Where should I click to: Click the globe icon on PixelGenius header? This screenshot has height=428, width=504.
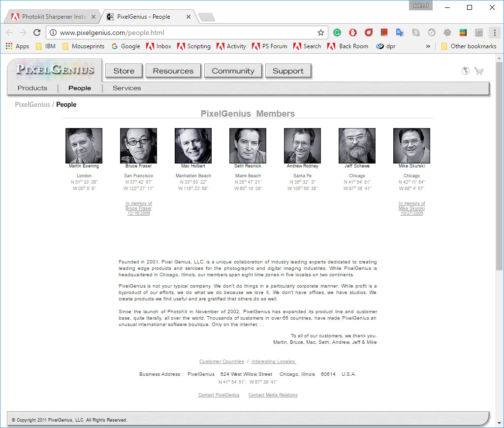(x=465, y=71)
